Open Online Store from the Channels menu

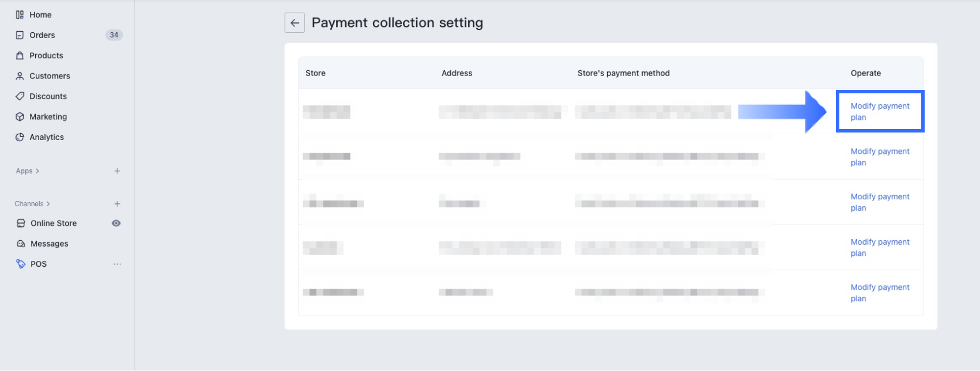click(54, 223)
